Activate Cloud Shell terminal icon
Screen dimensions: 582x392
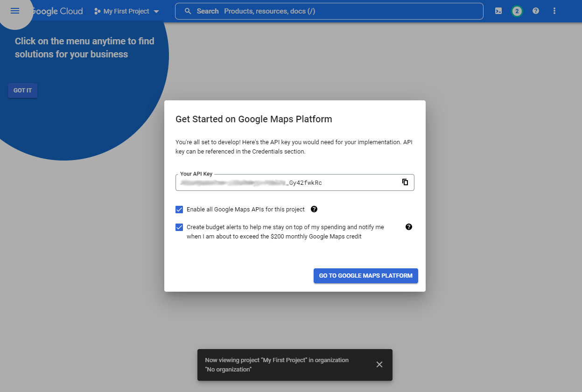click(x=498, y=11)
